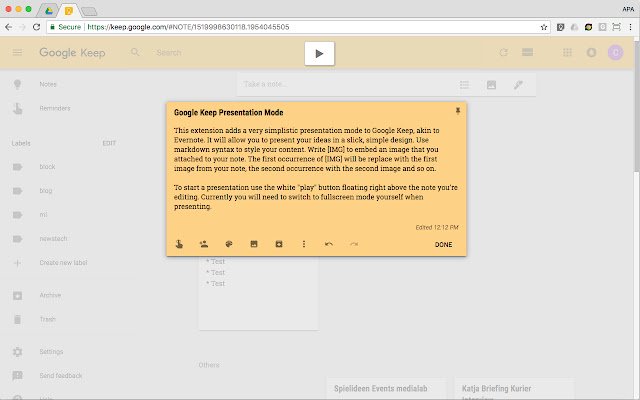Image resolution: width=640 pixels, height=400 pixels.
Task: Open the Chrome three-dot menu
Action: pos(630,27)
